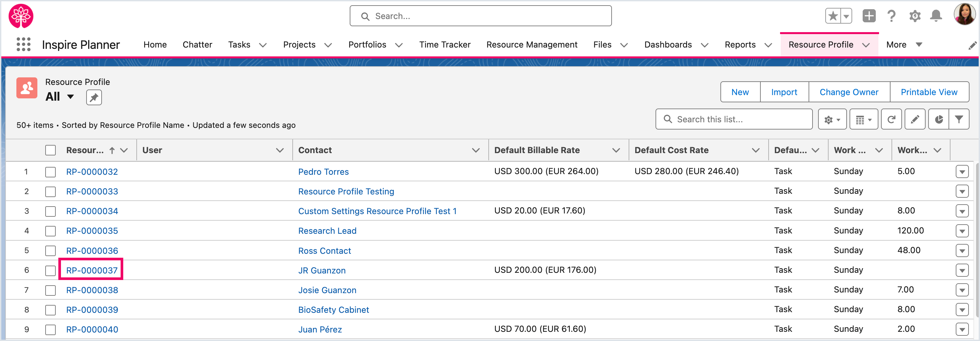Open the JR Guanzon contact link
This screenshot has height=341, width=980.
click(x=322, y=271)
